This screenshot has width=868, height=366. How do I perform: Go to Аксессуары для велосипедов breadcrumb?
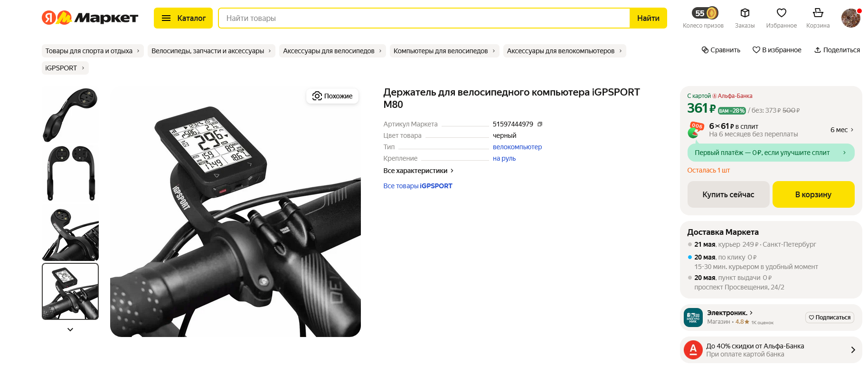332,51
